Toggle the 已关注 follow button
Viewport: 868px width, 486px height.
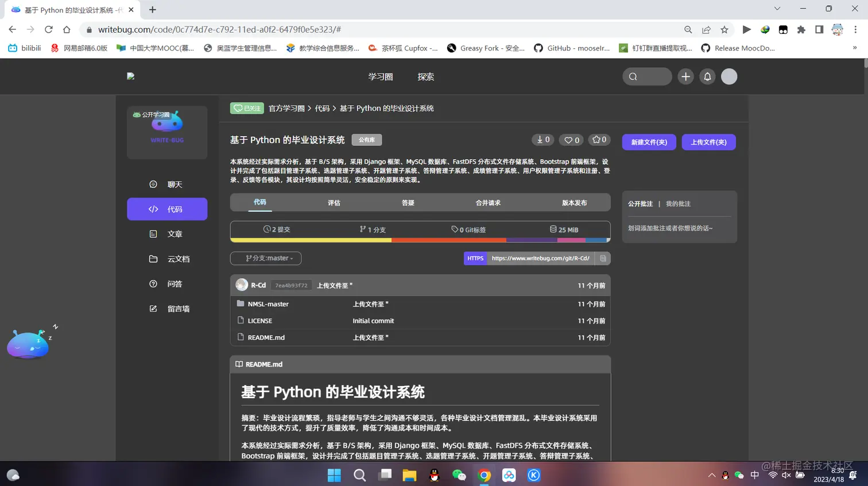247,108
